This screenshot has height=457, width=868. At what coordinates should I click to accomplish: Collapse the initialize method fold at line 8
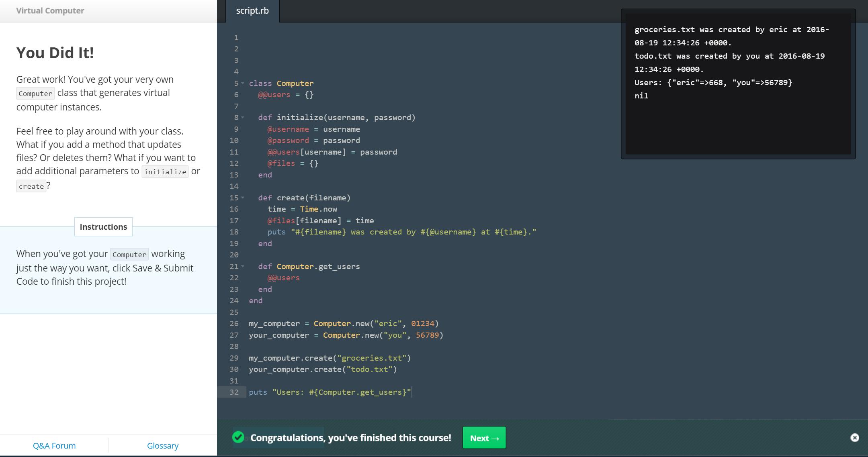click(243, 117)
